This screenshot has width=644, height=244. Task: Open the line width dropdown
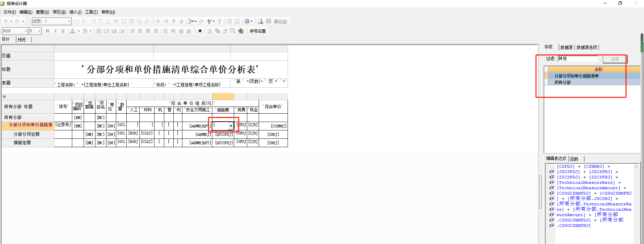click(x=69, y=21)
